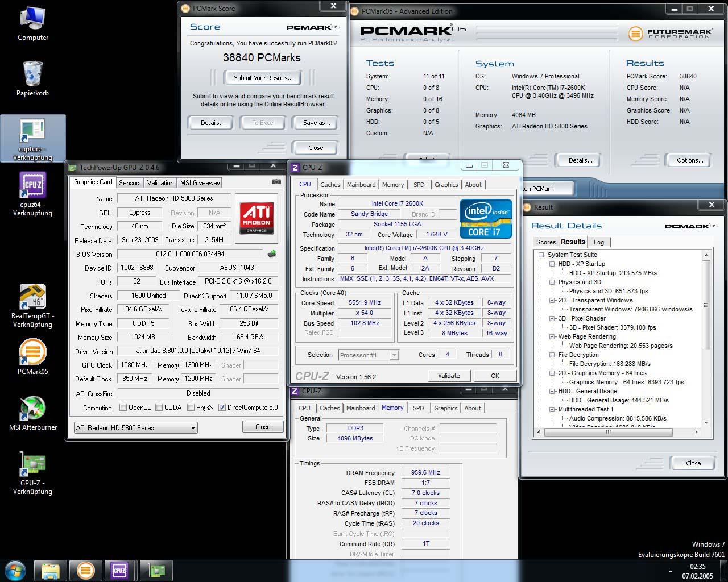Switch to PCMark05 via taskbar icon
Screen dimensions: 728x582
pos(85,570)
